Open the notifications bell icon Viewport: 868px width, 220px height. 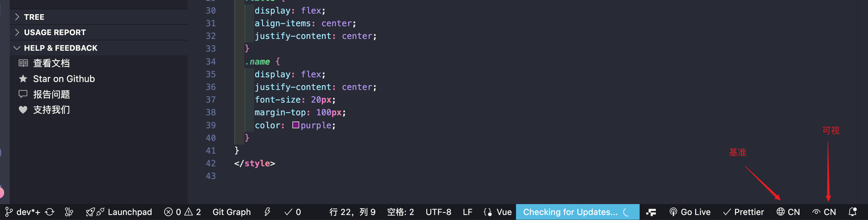click(x=852, y=212)
